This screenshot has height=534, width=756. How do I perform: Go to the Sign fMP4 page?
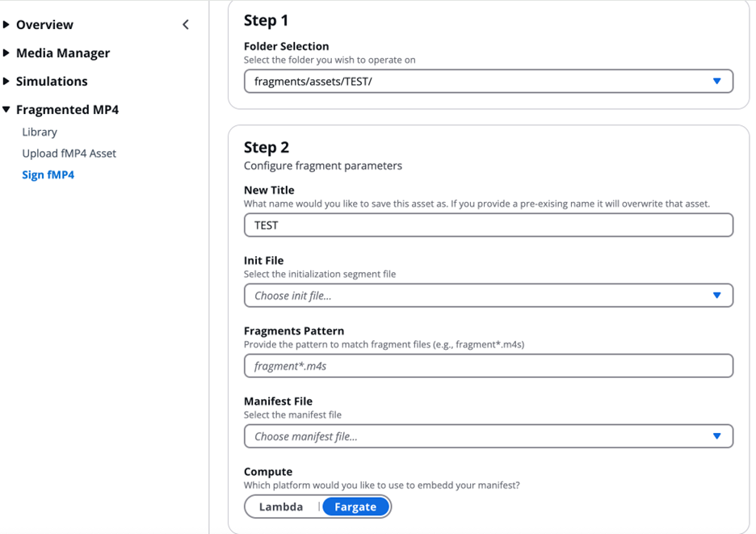click(48, 174)
